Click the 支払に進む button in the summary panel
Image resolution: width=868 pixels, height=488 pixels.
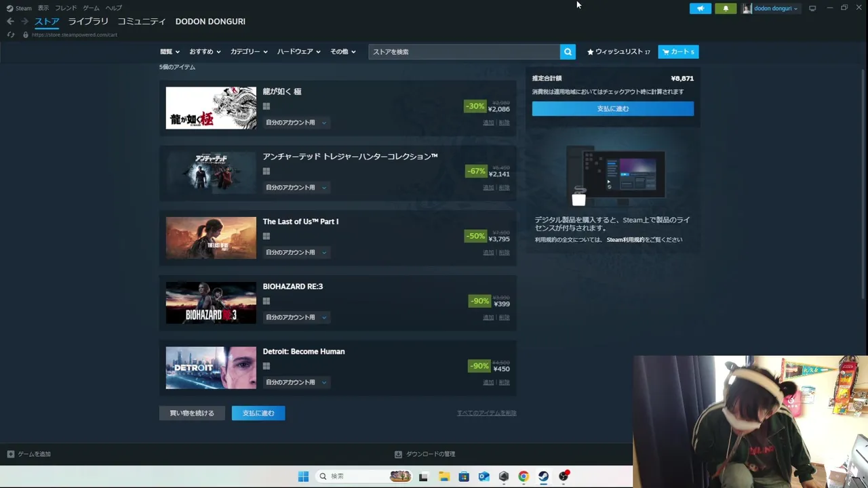613,108
